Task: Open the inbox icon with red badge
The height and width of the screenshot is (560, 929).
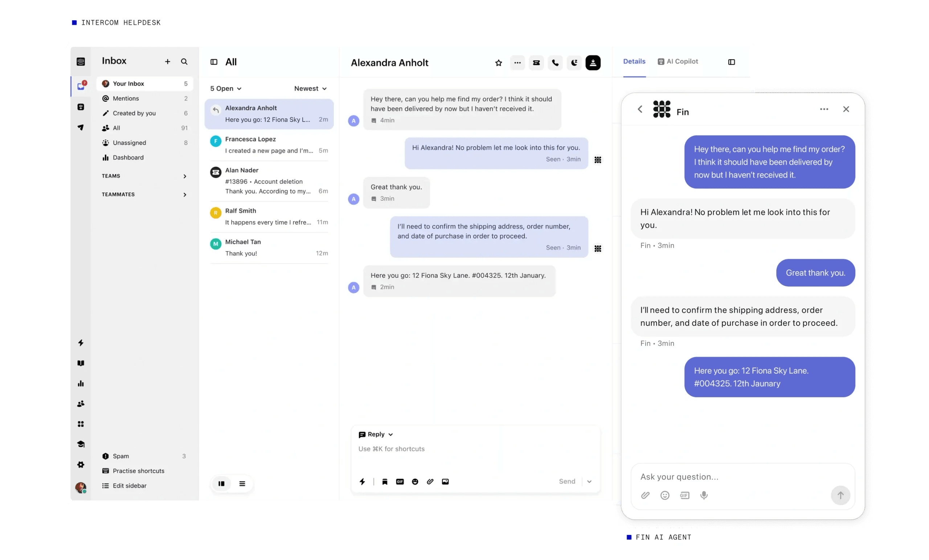Action: pos(81,86)
